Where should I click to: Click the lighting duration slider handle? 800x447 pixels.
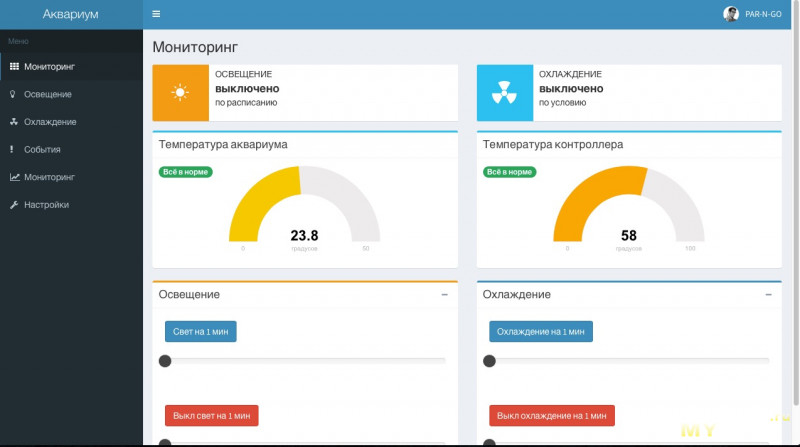(165, 361)
